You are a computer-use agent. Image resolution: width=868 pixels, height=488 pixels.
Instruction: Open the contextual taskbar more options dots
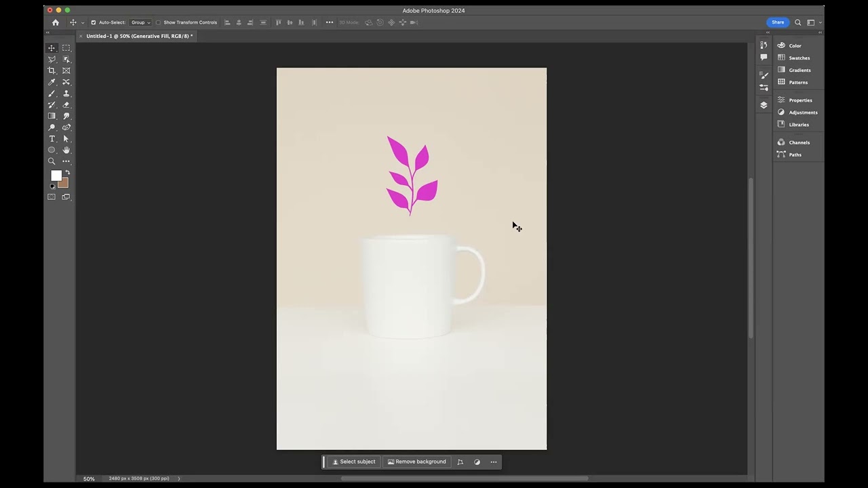(494, 462)
